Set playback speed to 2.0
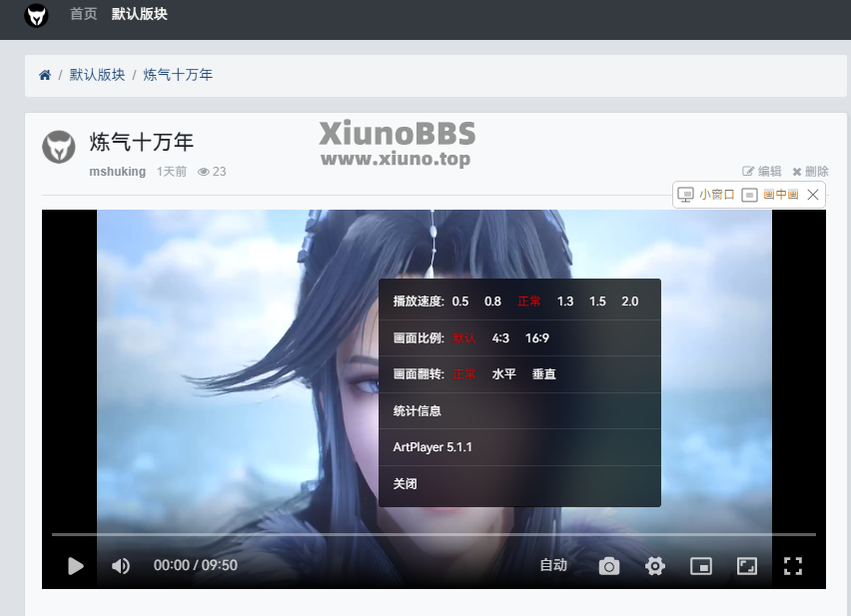Screen dimensions: 851x616 [629, 302]
